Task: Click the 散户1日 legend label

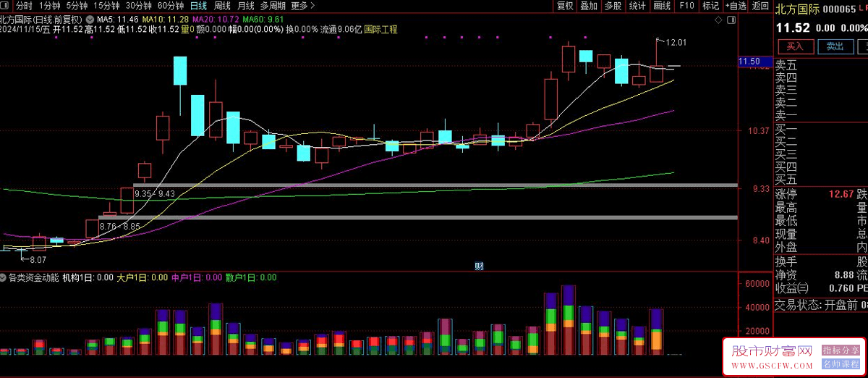Action: [x=251, y=277]
